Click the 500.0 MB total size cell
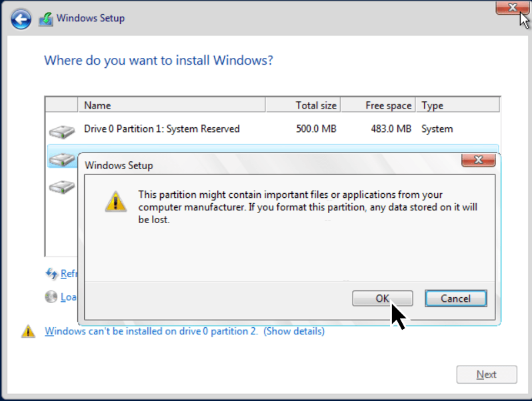This screenshot has height=401, width=532. click(316, 129)
